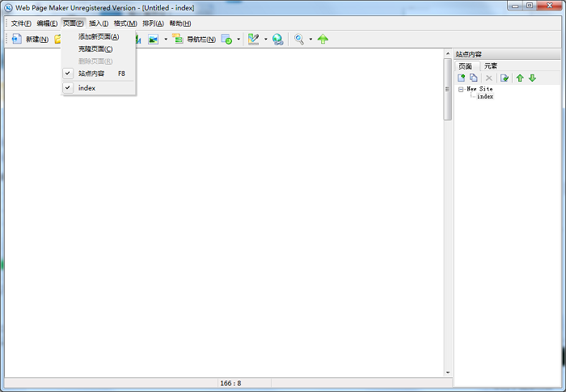
Task: Click the add new page icon in site panel
Action: click(x=462, y=78)
